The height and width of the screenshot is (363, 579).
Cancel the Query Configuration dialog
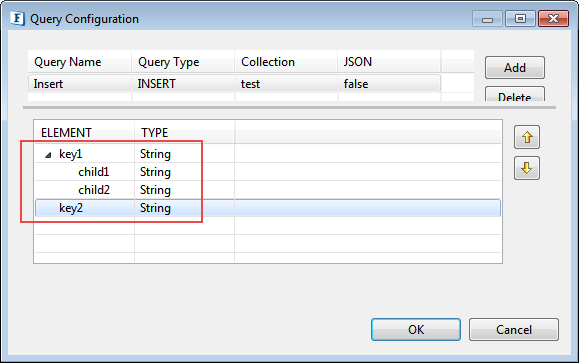(x=514, y=329)
